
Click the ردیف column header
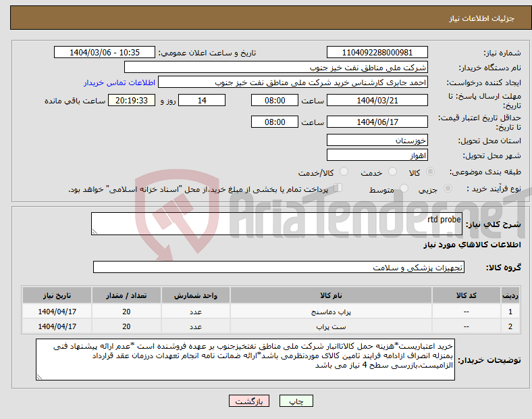coord(510,295)
